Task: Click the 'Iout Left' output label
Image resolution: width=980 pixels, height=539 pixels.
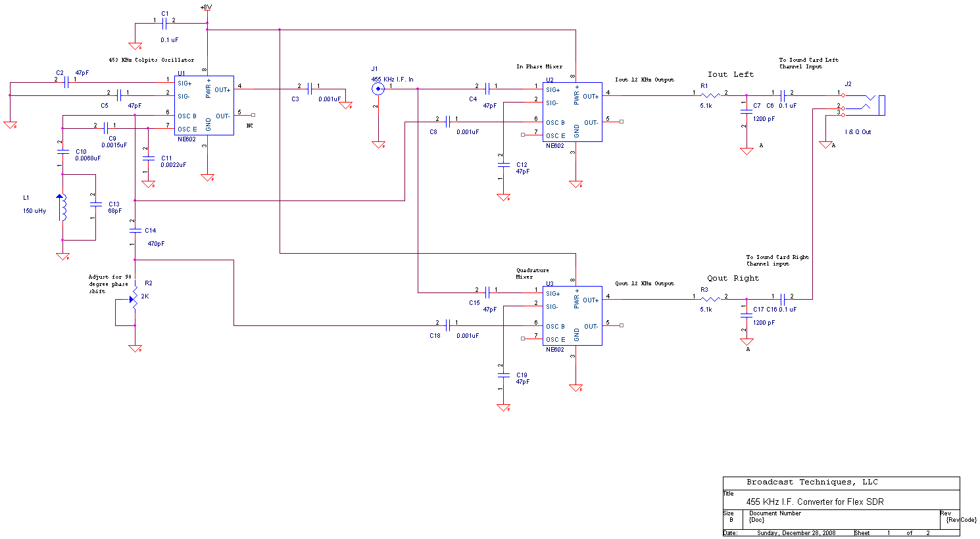Action: tap(730, 74)
